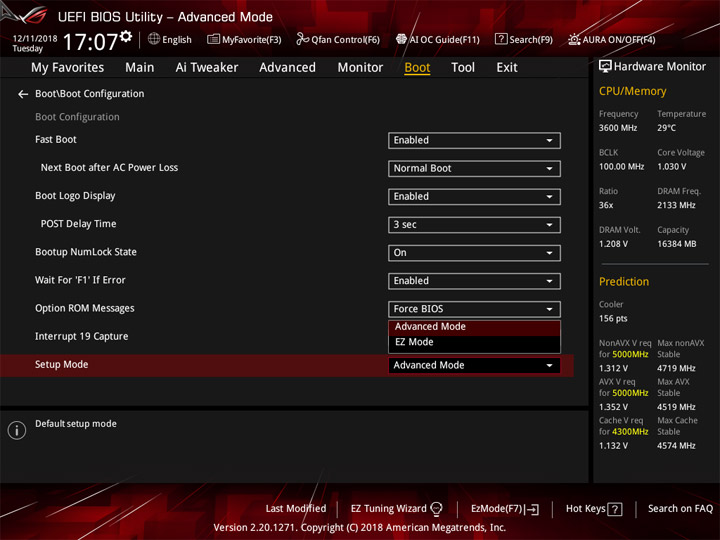
Task: Click the EzMode(F7) label
Action: point(497,509)
